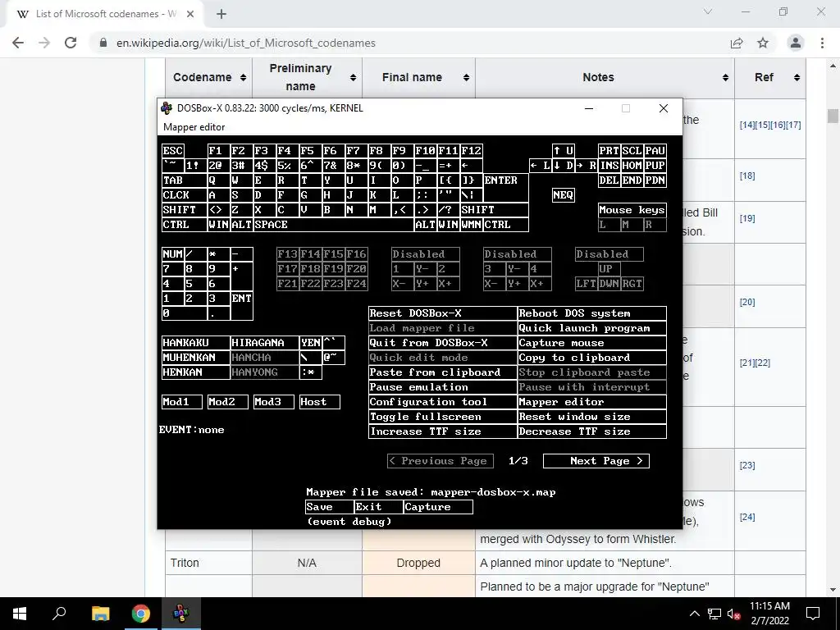840x630 pixels.
Task: Toggle the Mod2 modifier
Action: (x=228, y=402)
